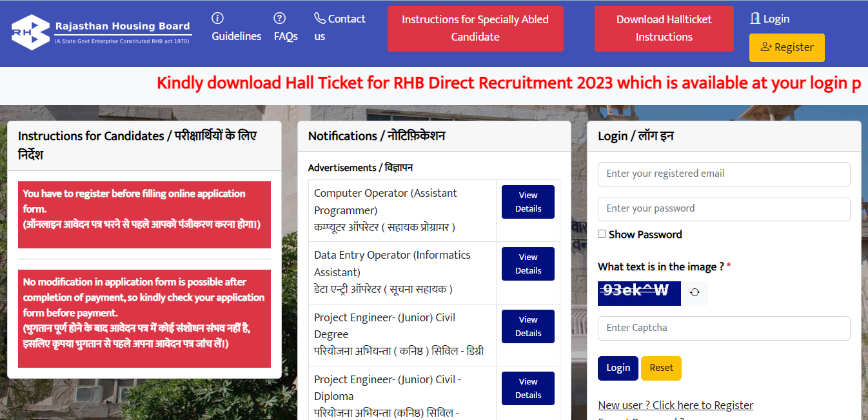Click Download Hallticket Instructions button
Viewport: 868px width, 420px height.
pos(664,28)
